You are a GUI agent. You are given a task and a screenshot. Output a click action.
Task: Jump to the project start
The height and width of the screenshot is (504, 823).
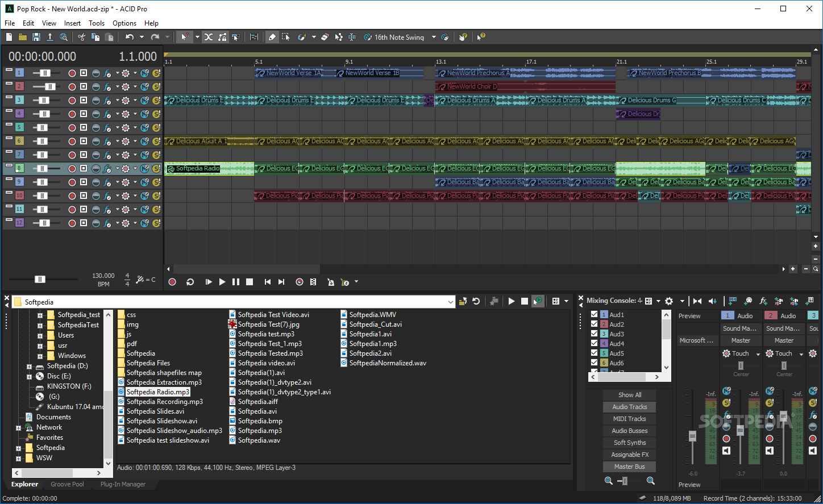coord(268,282)
